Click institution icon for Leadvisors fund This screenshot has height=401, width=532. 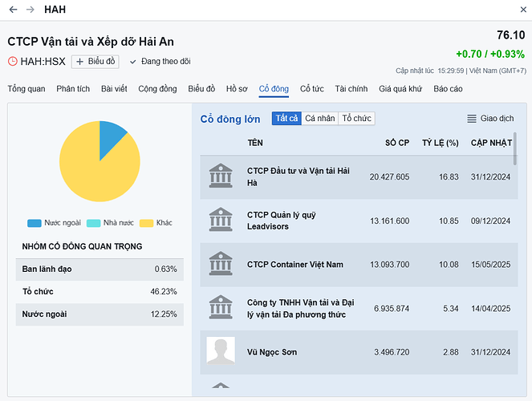coord(221,221)
